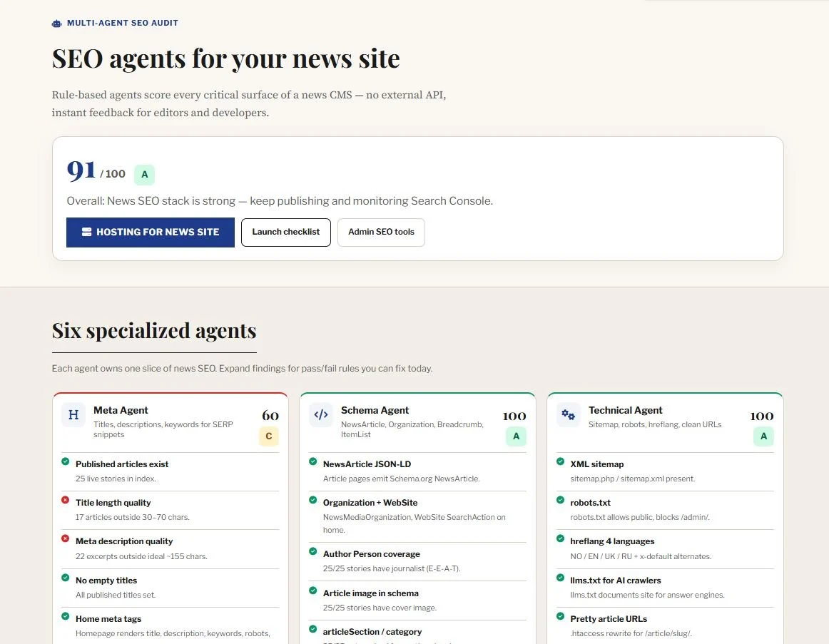Click the Meta Agent H icon
The height and width of the screenshot is (644, 829).
73,415
